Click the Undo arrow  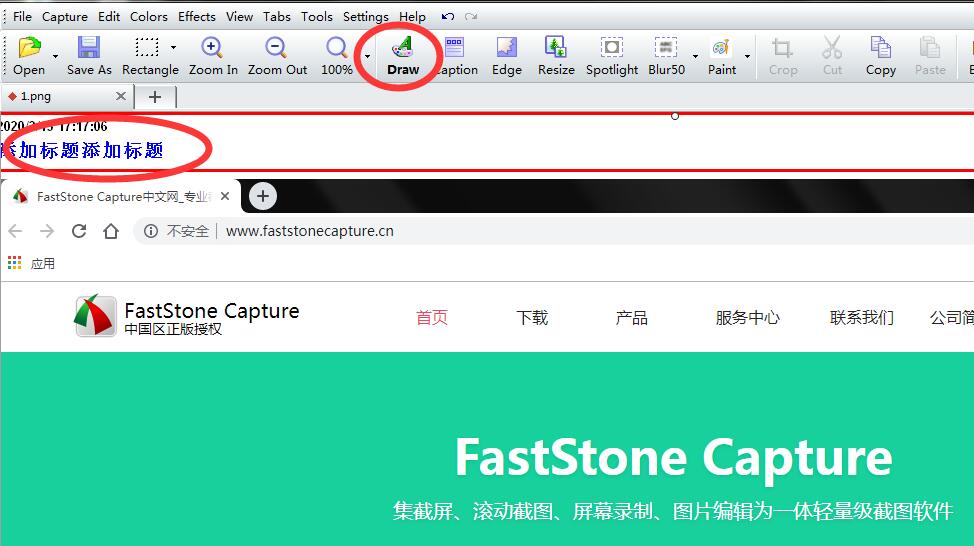click(448, 17)
